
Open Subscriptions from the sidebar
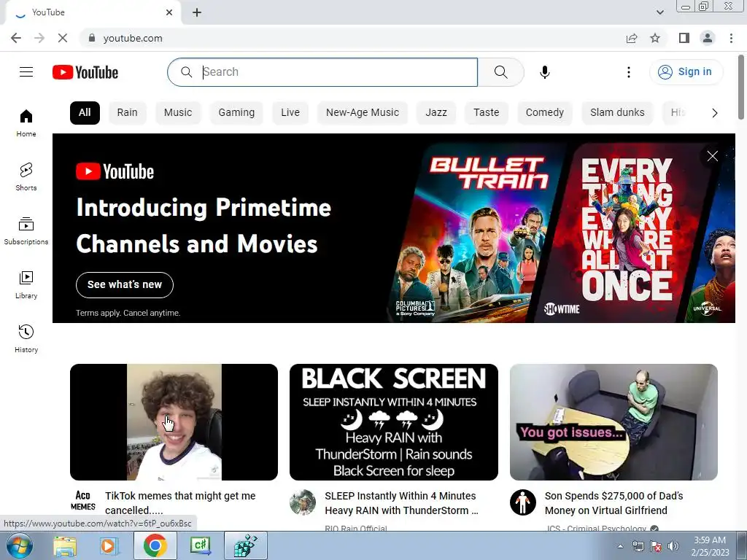pos(26,231)
